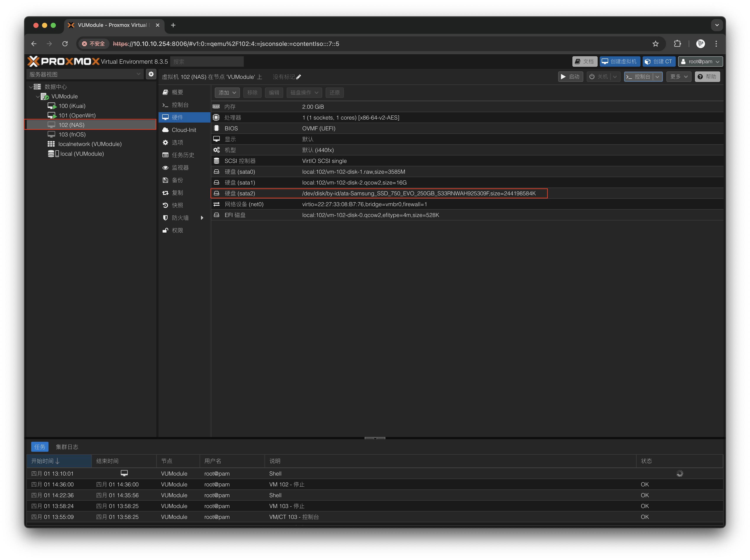Open browser extensions puzzle icon
This screenshot has width=750, height=560.
(677, 44)
